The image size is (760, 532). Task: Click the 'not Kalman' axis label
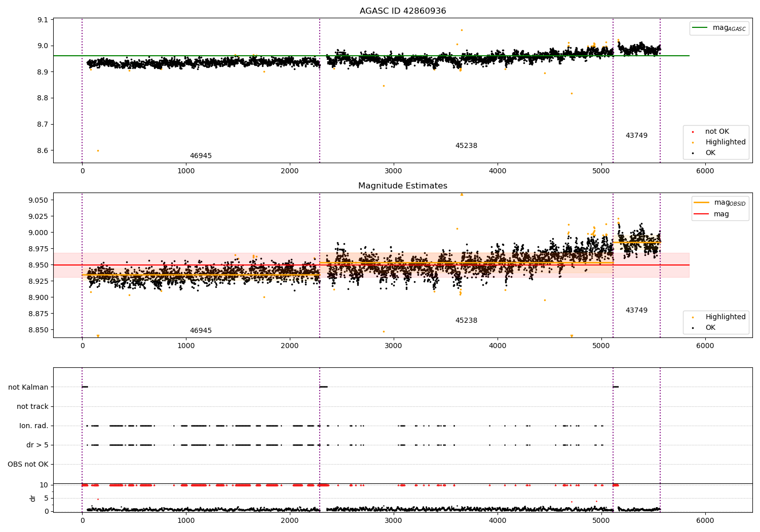tap(28, 387)
